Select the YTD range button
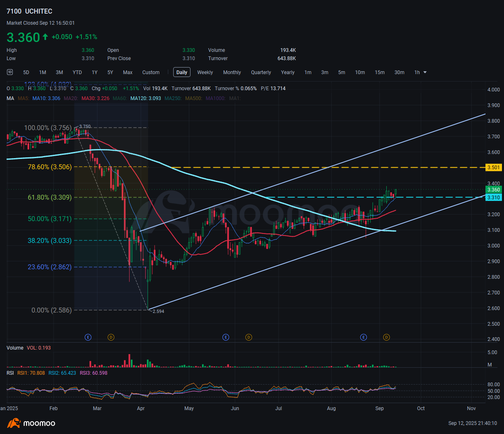 point(77,72)
